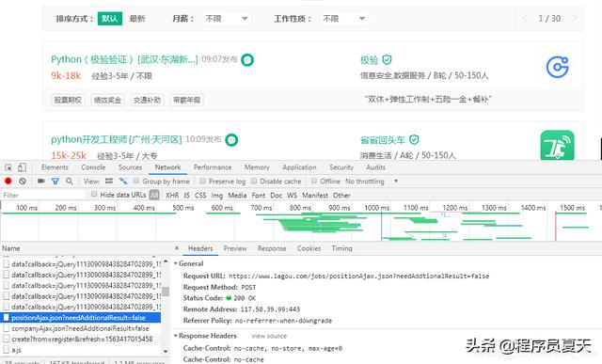602x364 pixels.
Task: Switch to the Preview tab
Action: [235, 248]
